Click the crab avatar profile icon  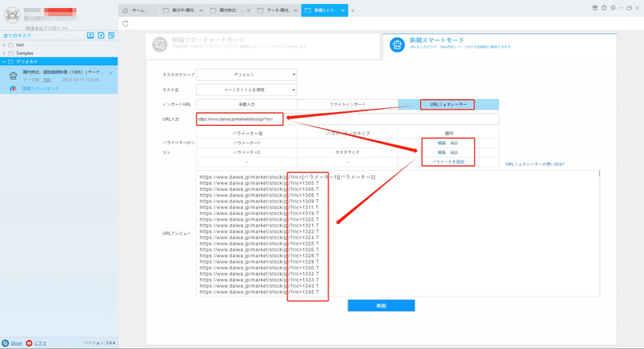click(x=12, y=15)
